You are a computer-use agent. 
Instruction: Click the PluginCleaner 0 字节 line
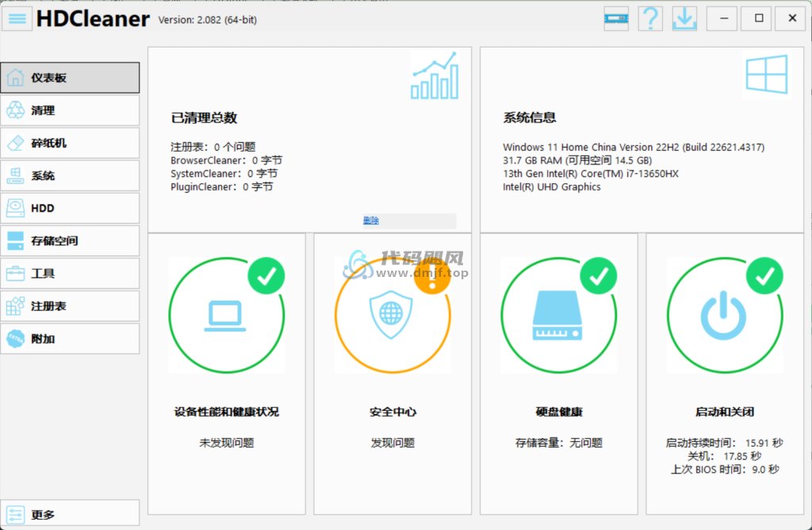click(x=222, y=187)
